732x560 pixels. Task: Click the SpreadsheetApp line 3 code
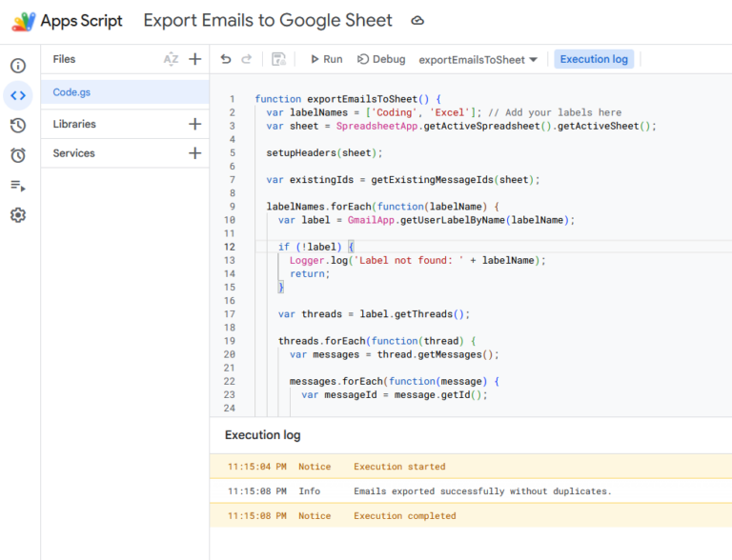460,126
